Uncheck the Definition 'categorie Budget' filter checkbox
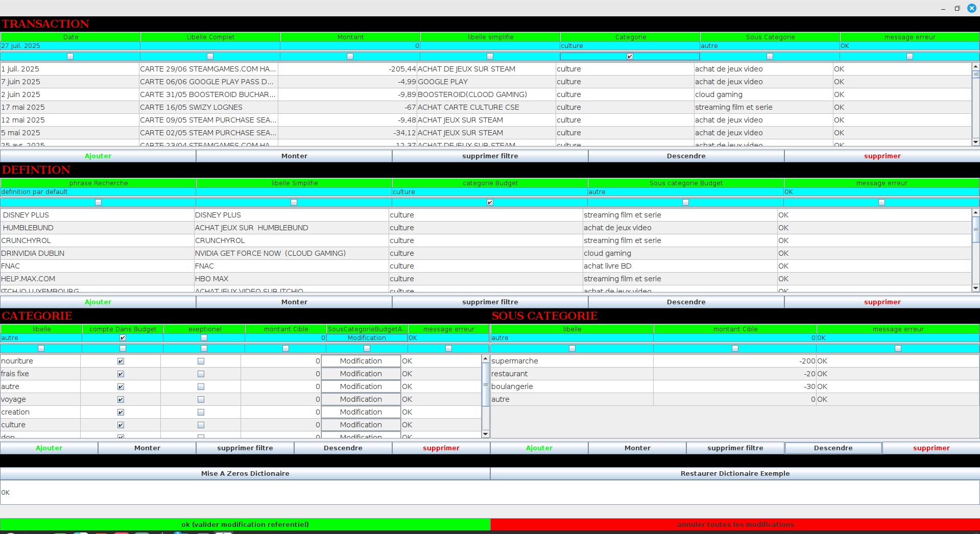 click(x=490, y=203)
